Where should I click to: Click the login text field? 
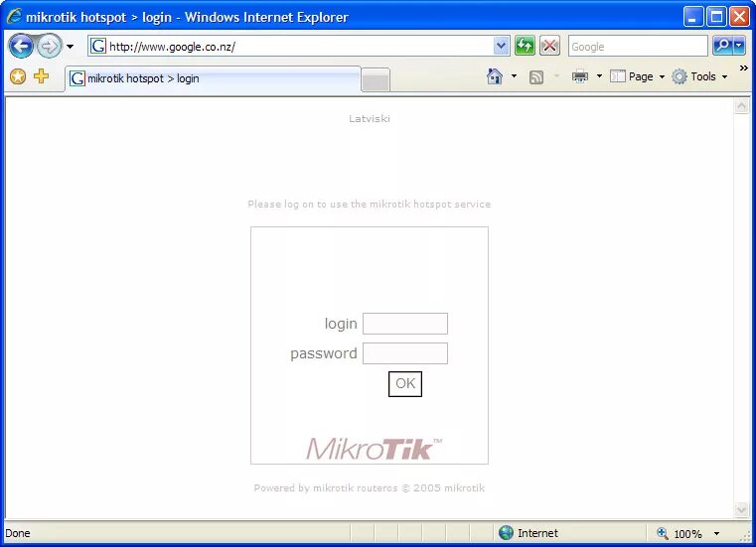(405, 324)
